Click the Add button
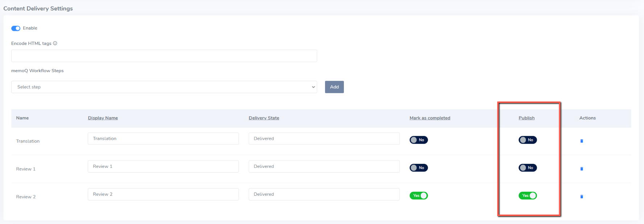The width and height of the screenshot is (644, 224). pos(334,87)
